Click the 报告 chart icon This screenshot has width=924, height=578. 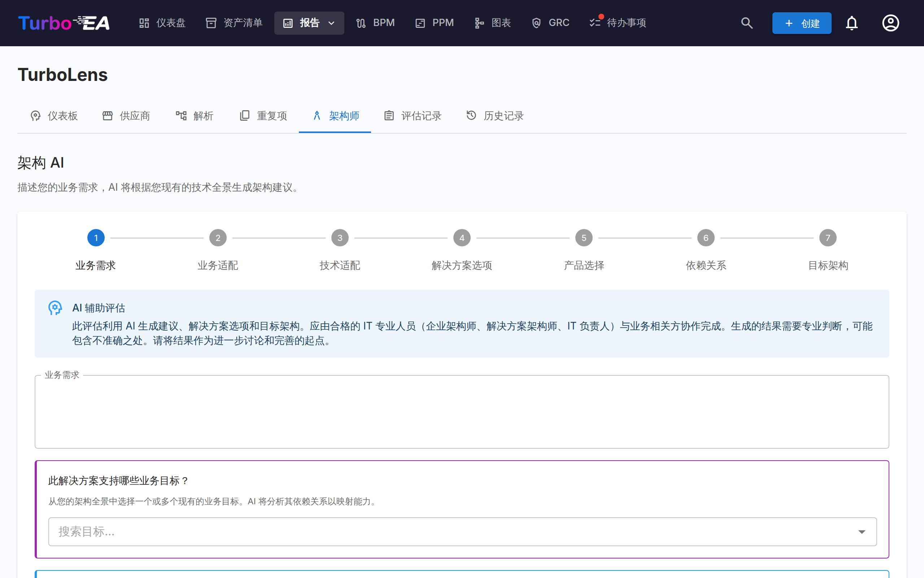click(288, 23)
